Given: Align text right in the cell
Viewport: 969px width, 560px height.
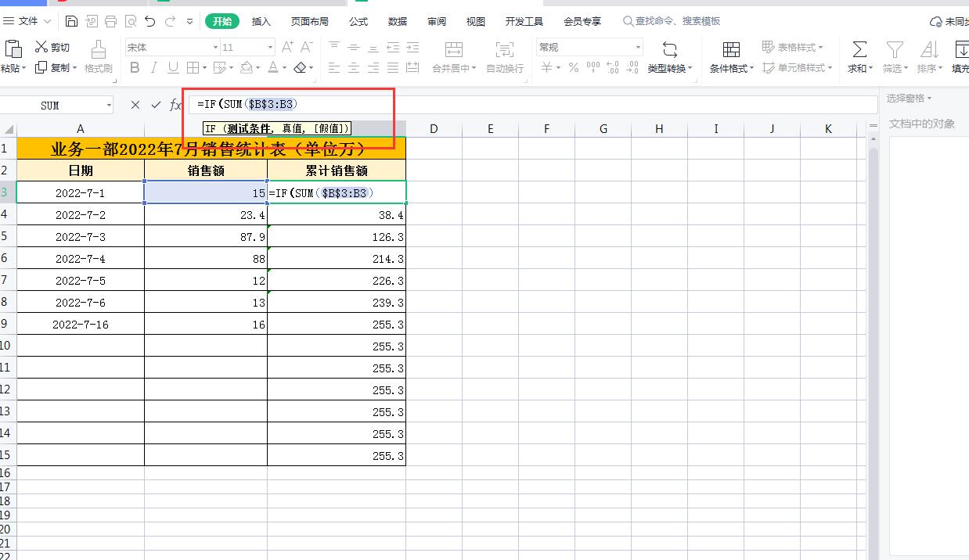Looking at the screenshot, I should tap(373, 68).
